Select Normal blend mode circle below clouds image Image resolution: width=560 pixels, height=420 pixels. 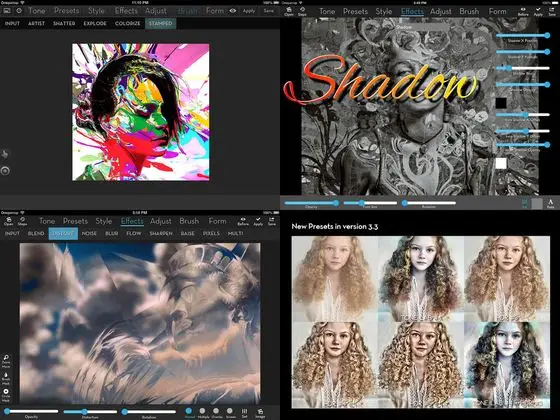189,412
